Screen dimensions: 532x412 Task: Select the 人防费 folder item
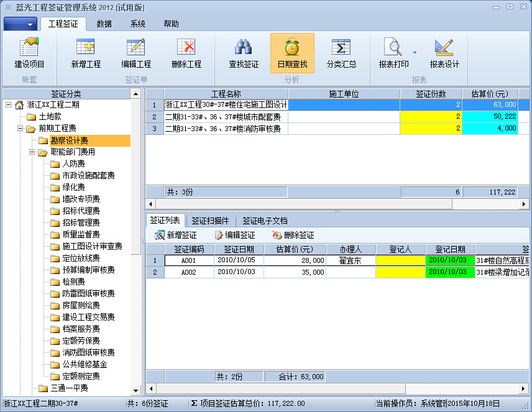pyautogui.click(x=73, y=164)
